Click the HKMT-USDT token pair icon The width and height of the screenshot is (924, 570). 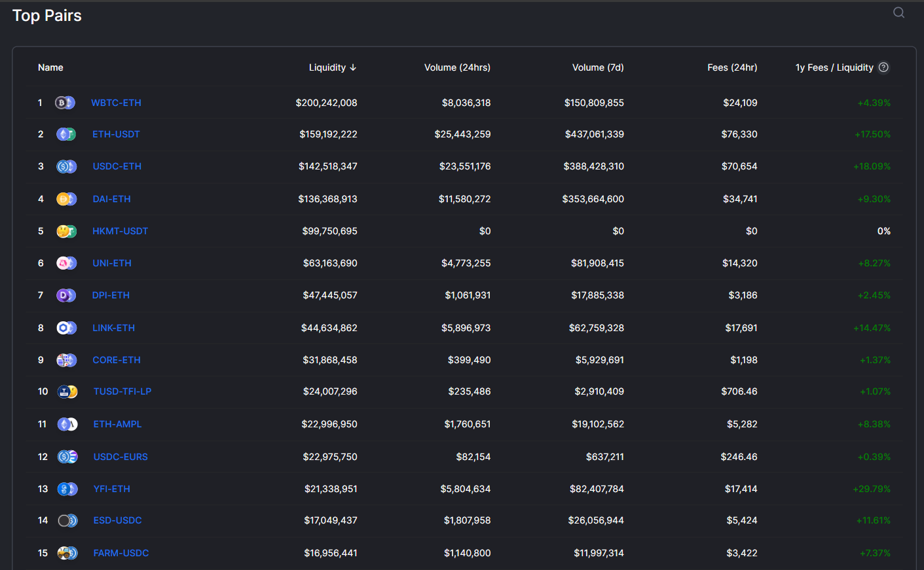[66, 231]
